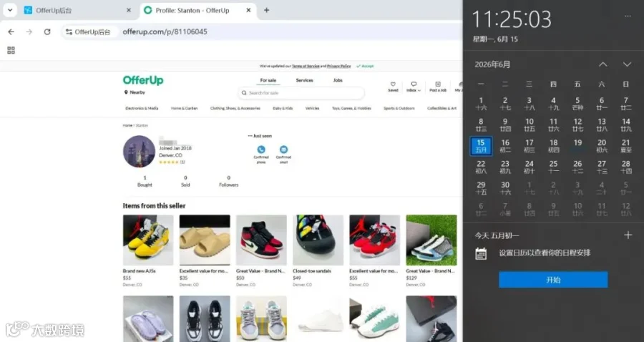Open the tab search dropdown arrow

(10, 10)
